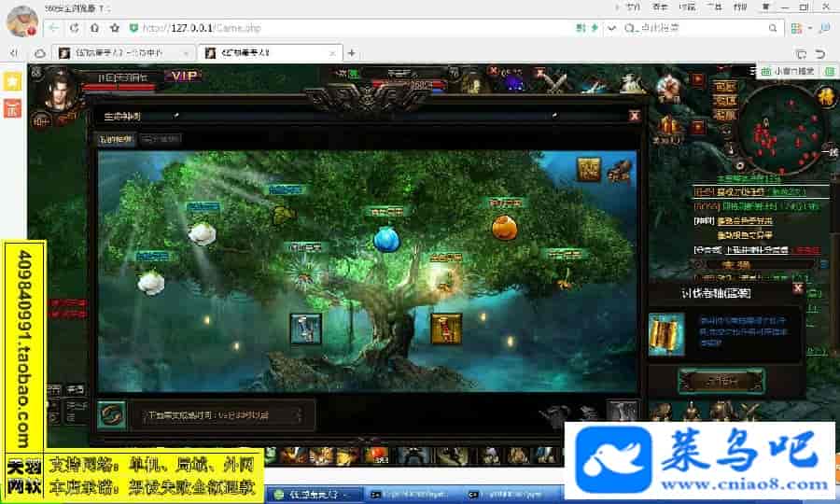Viewport: 840px width, 504px height.
Task: Click the second red label left of minimap
Action: (725, 100)
